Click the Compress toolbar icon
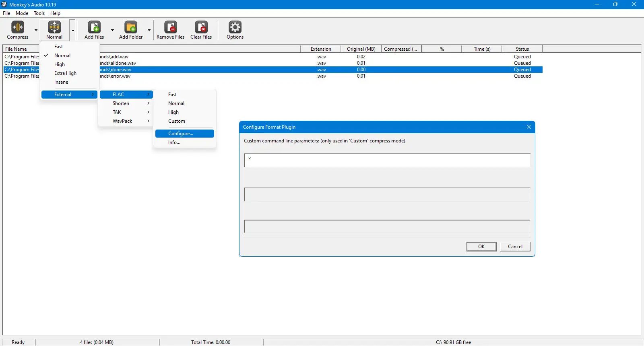This screenshot has height=346, width=644. coord(18,27)
